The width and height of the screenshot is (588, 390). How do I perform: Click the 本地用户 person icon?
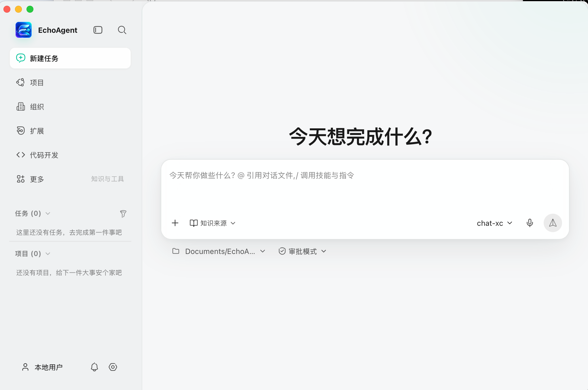point(25,367)
